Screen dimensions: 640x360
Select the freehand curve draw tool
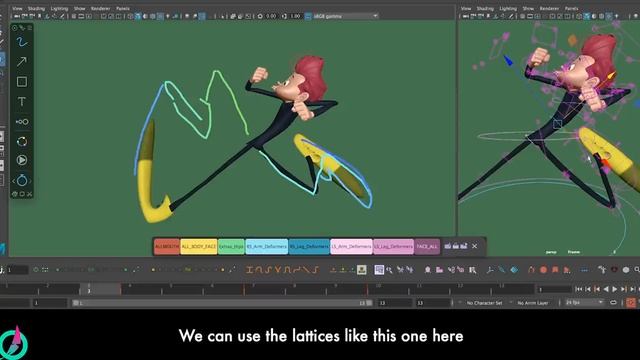click(22, 42)
